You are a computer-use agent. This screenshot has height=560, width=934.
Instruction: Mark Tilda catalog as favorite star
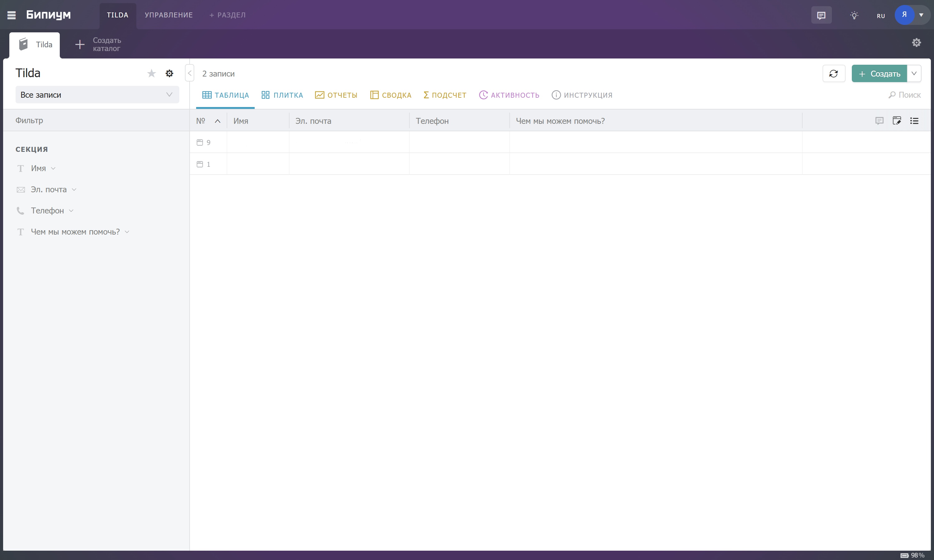[151, 73]
